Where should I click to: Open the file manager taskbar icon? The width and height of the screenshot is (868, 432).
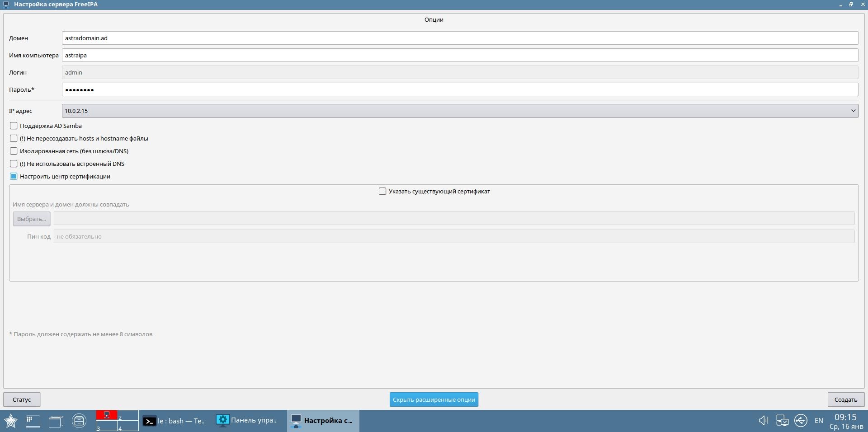56,421
